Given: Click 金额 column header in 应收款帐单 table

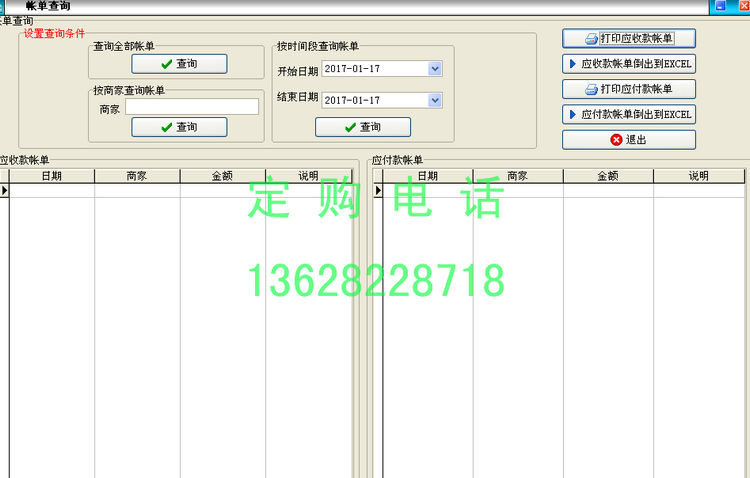Looking at the screenshot, I should 223,176.
